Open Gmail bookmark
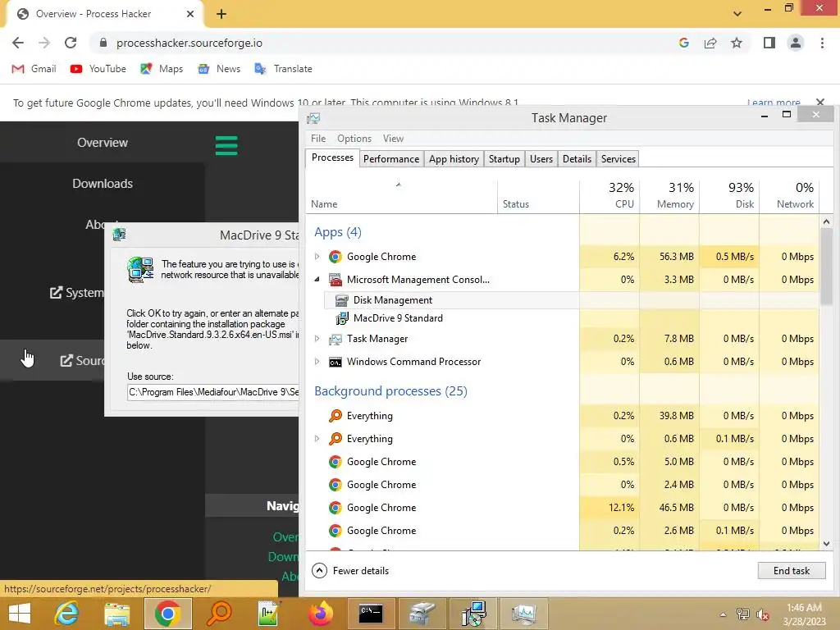The height and width of the screenshot is (630, 840). pyautogui.click(x=34, y=69)
